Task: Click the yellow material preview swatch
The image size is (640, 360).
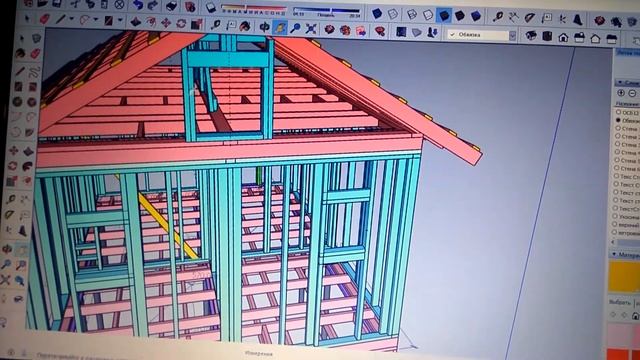Action: [624, 276]
